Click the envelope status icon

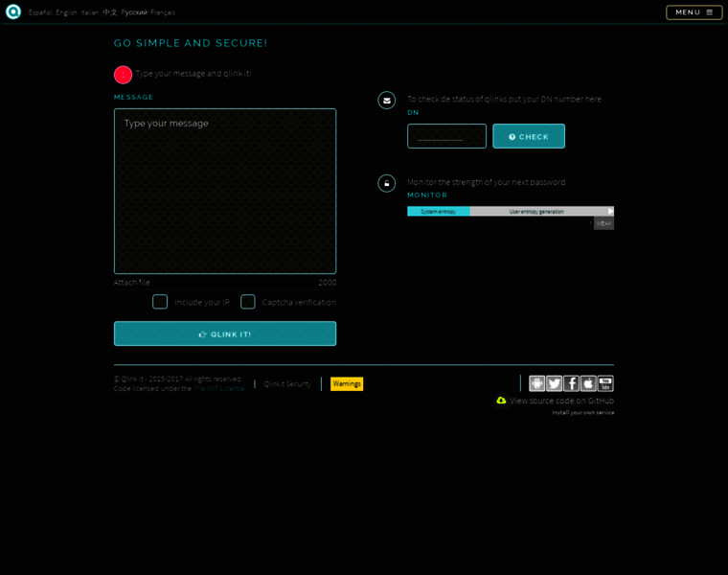tap(386, 101)
